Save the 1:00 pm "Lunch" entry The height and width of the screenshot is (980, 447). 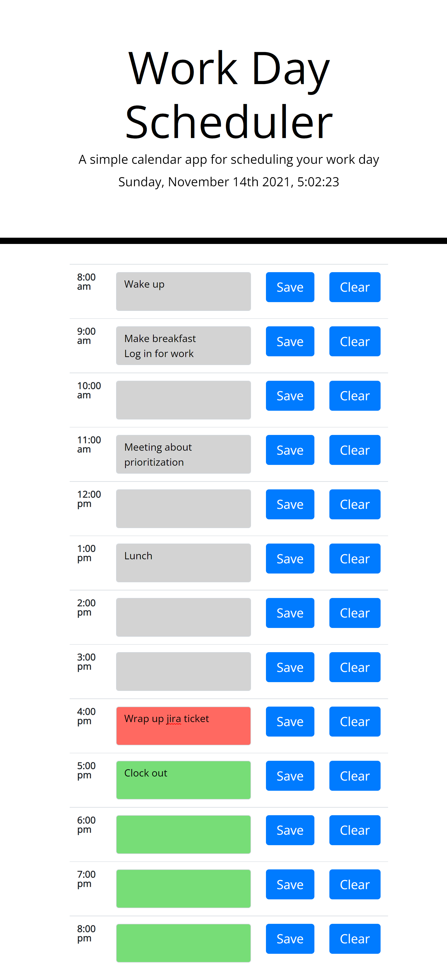pyautogui.click(x=289, y=558)
